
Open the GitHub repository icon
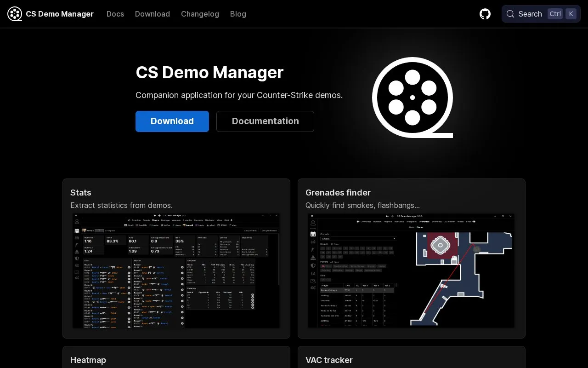485,14
